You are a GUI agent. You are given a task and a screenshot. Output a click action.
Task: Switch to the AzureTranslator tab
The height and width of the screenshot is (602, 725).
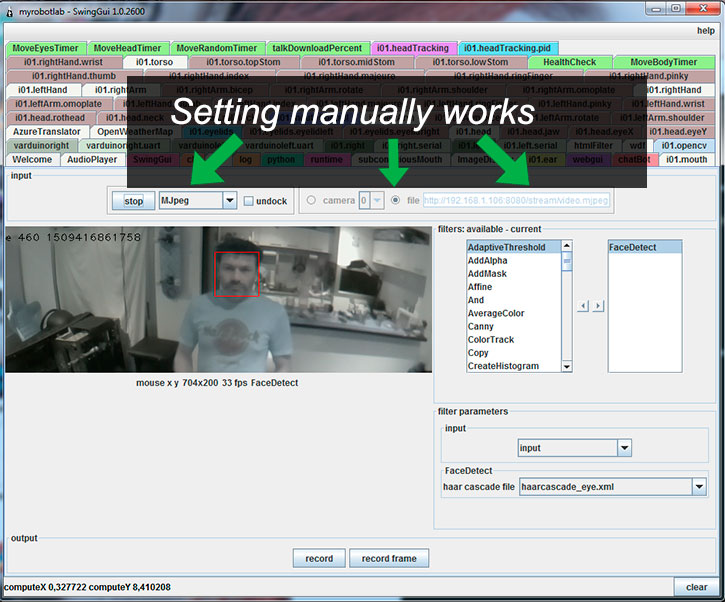[47, 131]
